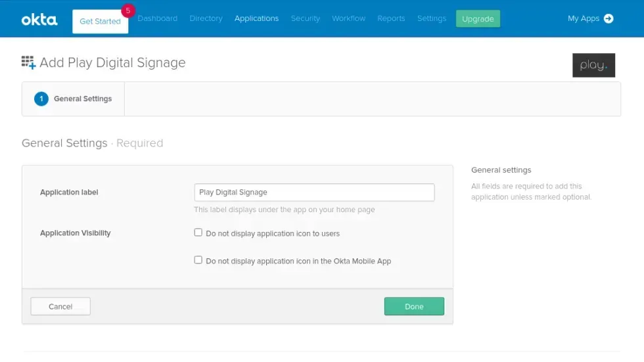The width and height of the screenshot is (644, 362).
Task: Check 'Do not display icon in Okta Mobile App'
Action: 198,260
